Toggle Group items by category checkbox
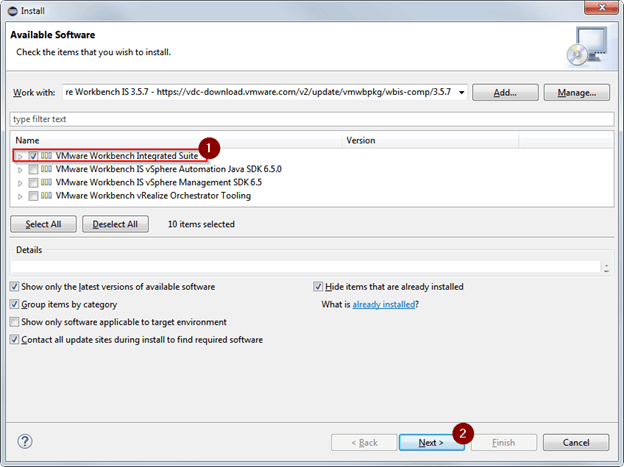Viewport: 624px width, 467px height. pyautogui.click(x=14, y=304)
